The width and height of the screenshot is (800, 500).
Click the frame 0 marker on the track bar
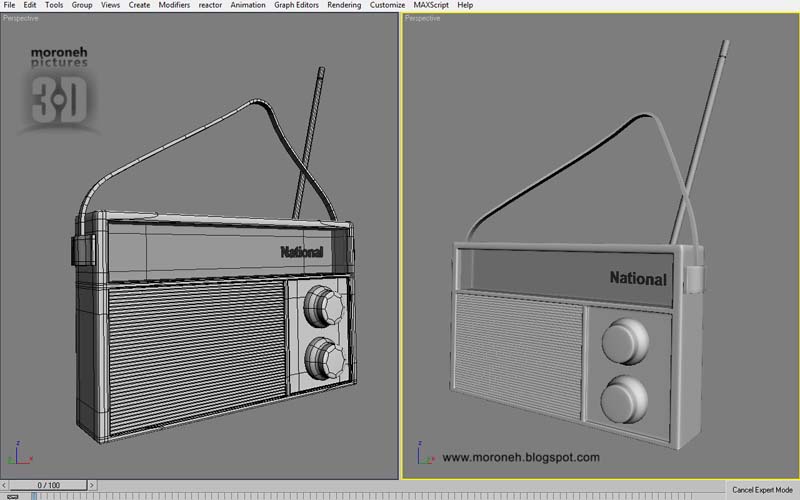34,496
